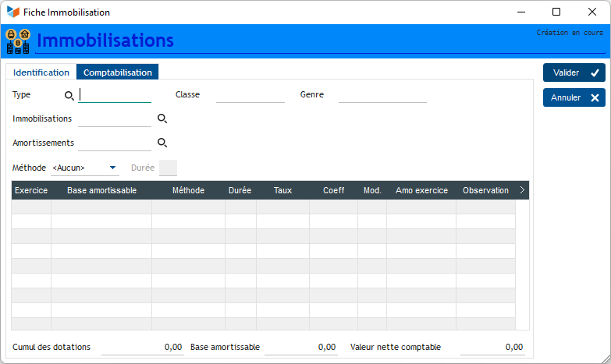Screen dimensions: 611x364
Task: Select the Comptabilisation tab
Action: (x=118, y=72)
